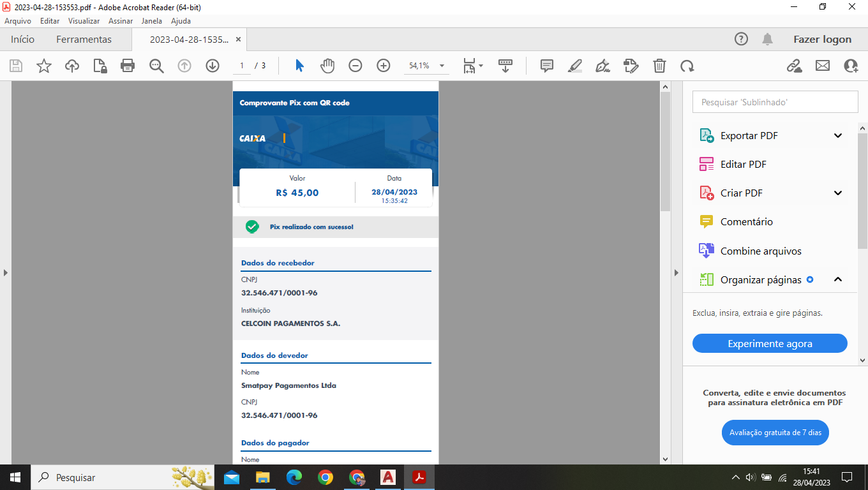The width and height of the screenshot is (868, 490).
Task: Click the document vertical scrollbar thumb
Action: [x=665, y=151]
